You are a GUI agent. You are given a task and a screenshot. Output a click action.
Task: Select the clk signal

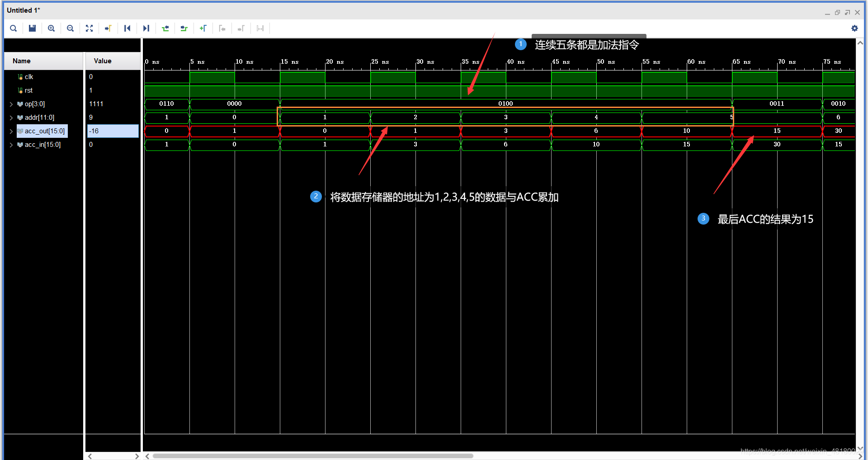(29, 77)
